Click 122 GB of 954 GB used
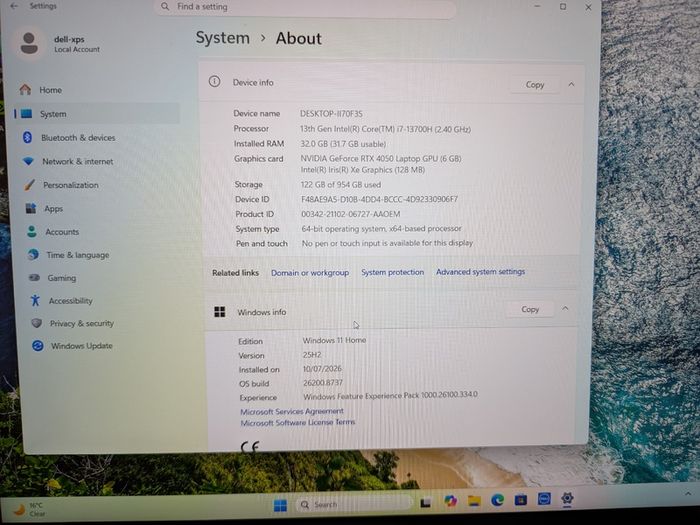Image resolution: width=700 pixels, height=525 pixels. (341, 185)
